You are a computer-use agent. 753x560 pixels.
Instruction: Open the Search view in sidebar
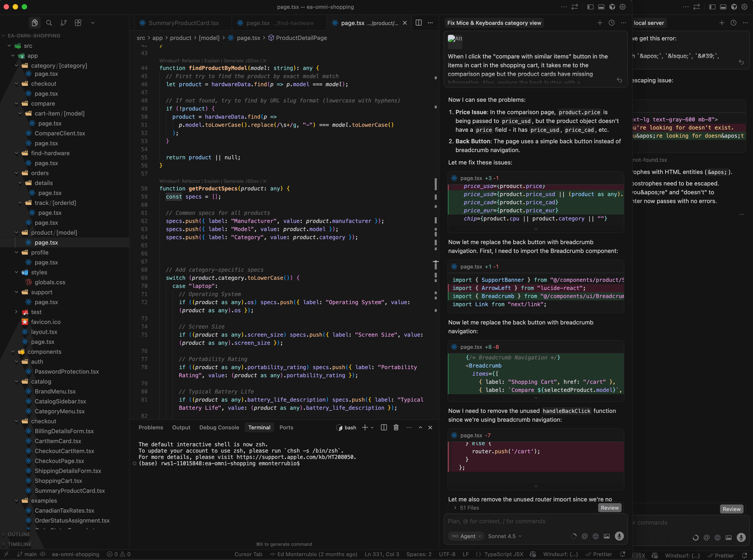coord(49,23)
